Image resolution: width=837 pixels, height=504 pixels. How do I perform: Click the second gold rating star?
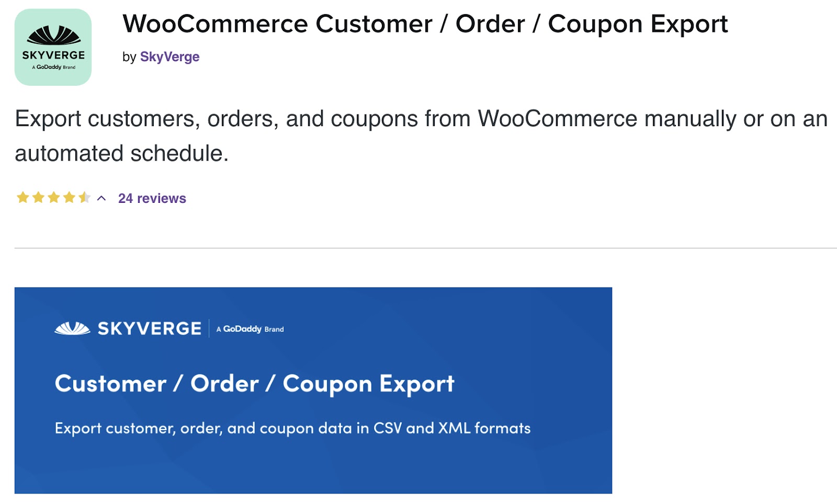pyautogui.click(x=38, y=197)
